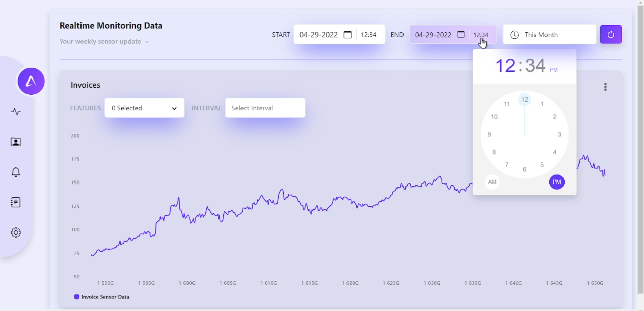
Task: Select PM in the time picker
Action: coord(557,182)
